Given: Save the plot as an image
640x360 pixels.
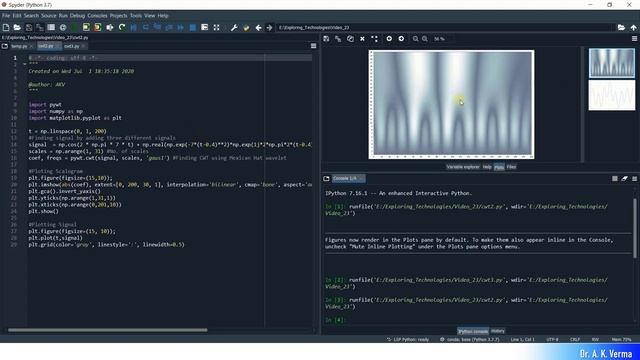Looking at the screenshot, I should pos(326,39).
